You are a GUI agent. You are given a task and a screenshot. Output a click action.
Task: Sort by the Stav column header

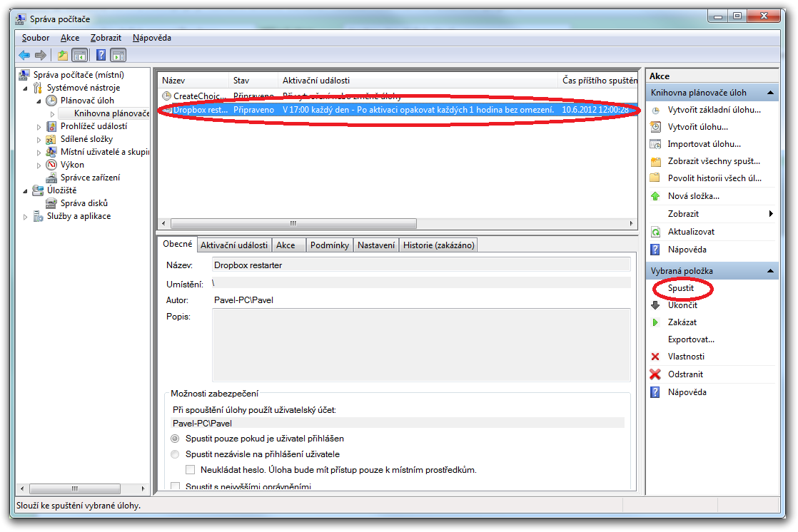coord(253,81)
